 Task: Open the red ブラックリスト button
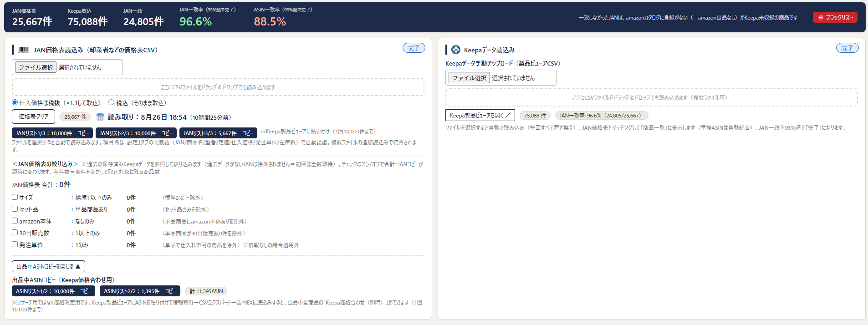point(835,17)
